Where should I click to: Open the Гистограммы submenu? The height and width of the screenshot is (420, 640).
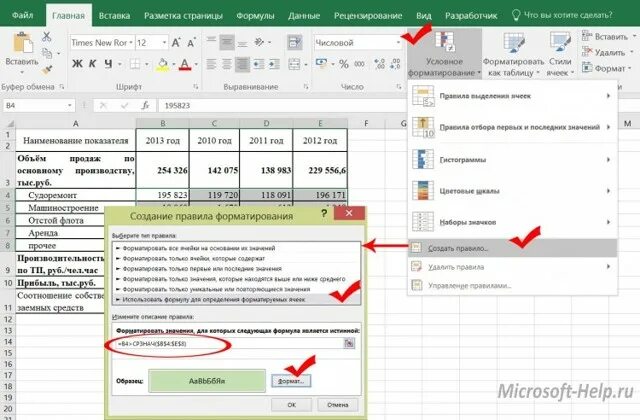coord(513,159)
